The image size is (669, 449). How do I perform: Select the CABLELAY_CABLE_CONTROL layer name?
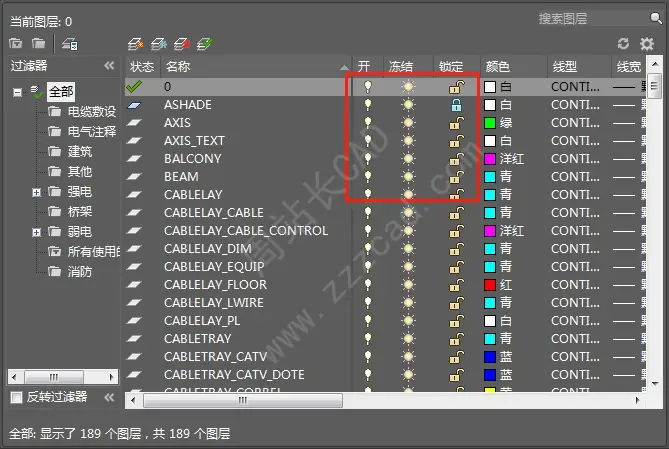pos(246,231)
